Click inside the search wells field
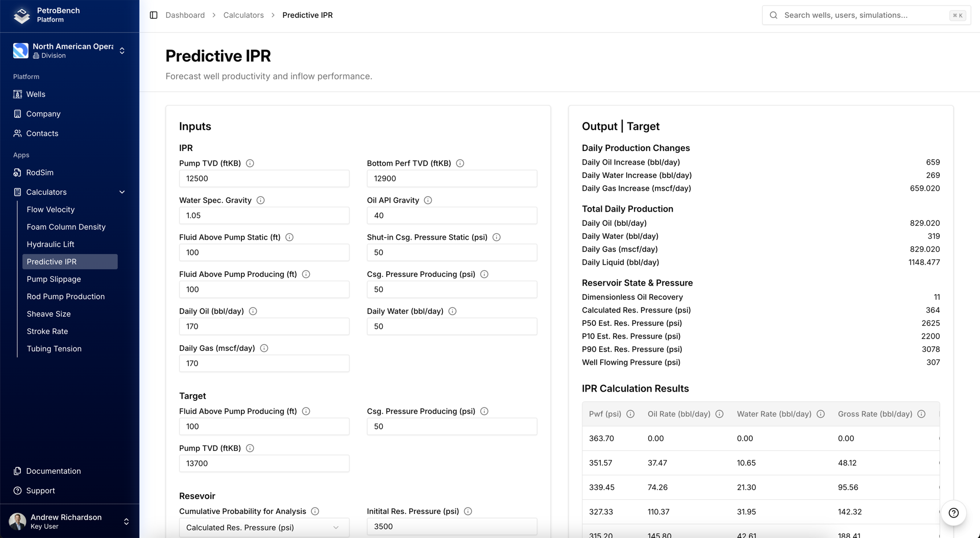The height and width of the screenshot is (538, 980). [x=863, y=15]
